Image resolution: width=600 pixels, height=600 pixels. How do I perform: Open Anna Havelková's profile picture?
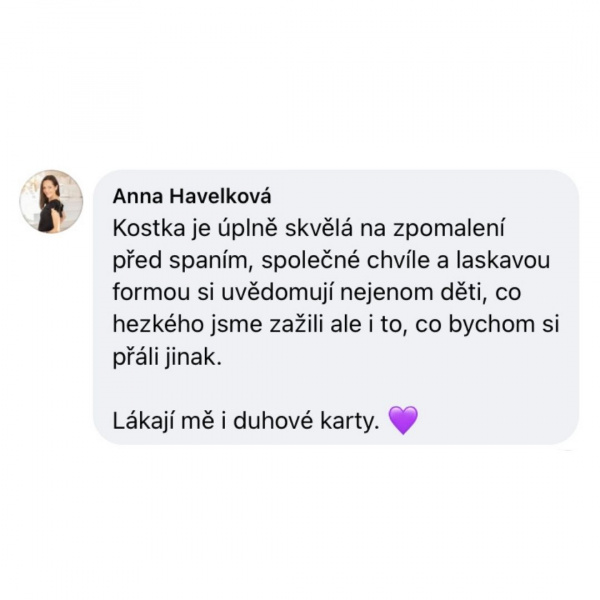[x=51, y=201]
